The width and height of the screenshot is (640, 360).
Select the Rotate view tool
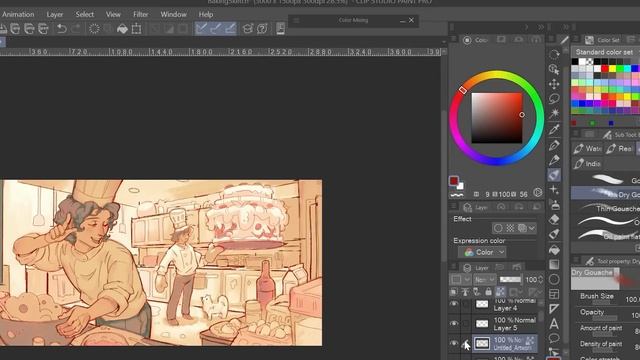click(x=554, y=54)
